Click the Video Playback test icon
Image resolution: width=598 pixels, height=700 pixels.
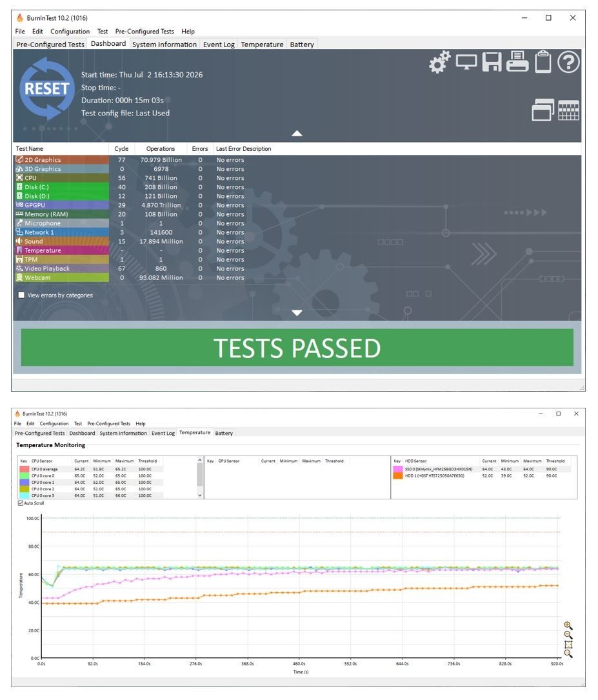coord(19,268)
